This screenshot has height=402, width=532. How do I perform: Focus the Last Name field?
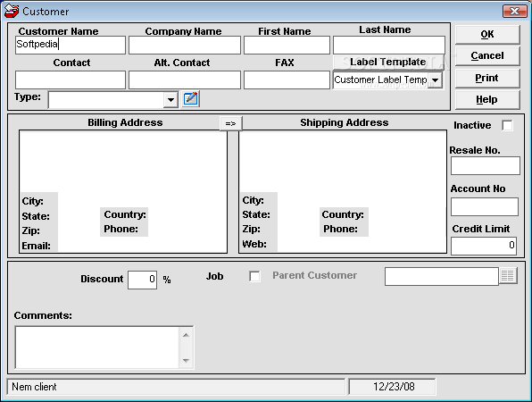pos(389,45)
